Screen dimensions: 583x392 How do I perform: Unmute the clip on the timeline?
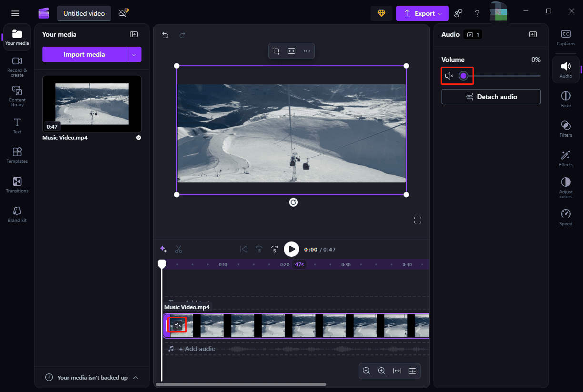(178, 325)
